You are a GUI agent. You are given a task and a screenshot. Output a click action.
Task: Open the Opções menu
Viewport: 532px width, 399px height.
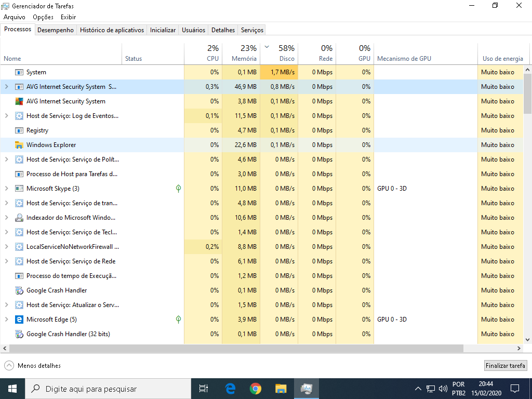43,17
